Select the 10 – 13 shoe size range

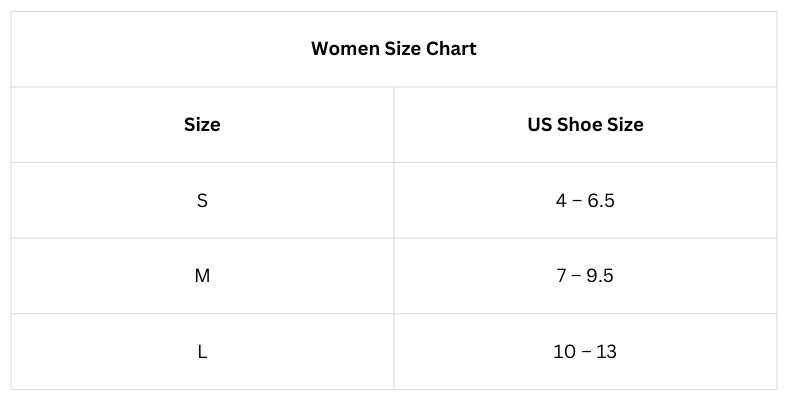tap(585, 352)
